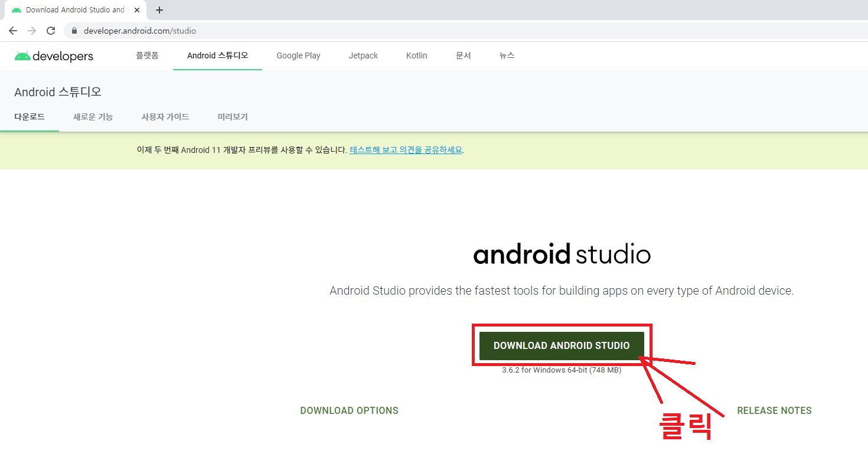Select the Android 스튜디오 navigation item
This screenshot has width=868, height=470.
coord(217,56)
